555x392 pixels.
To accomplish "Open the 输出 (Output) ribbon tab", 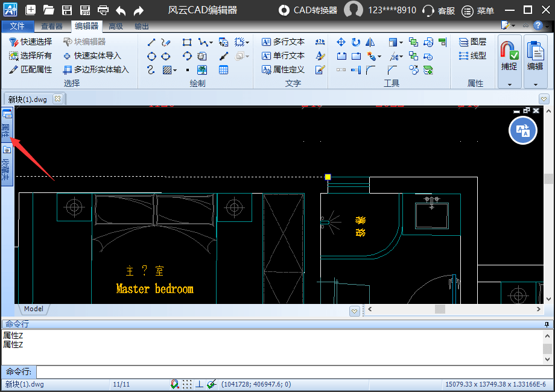I will tap(142, 27).
